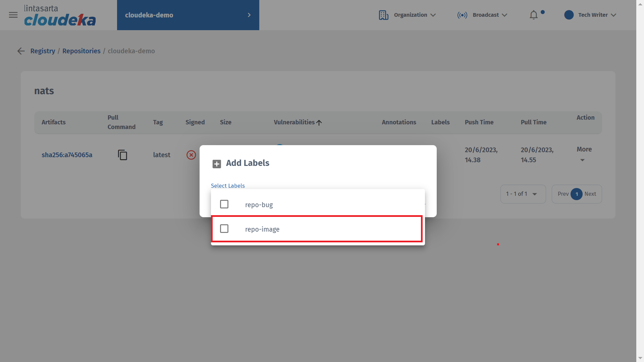Go to Registry breadcrumb
The height and width of the screenshot is (362, 644).
coord(43,51)
